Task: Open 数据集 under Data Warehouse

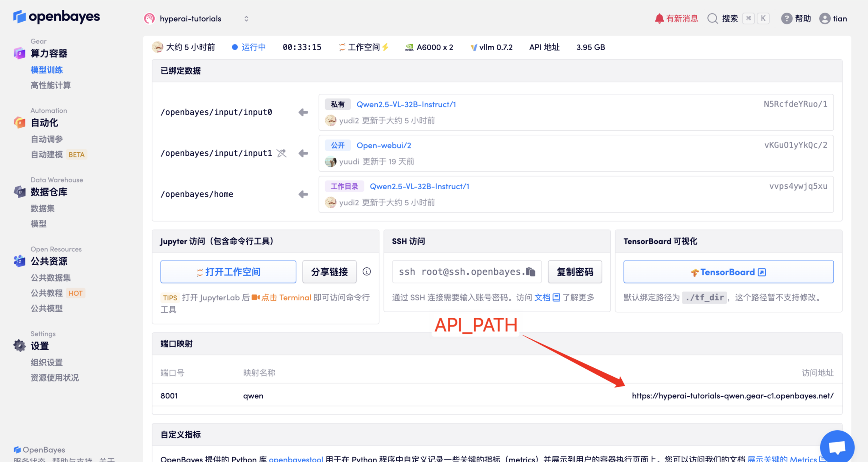Action: [42, 208]
